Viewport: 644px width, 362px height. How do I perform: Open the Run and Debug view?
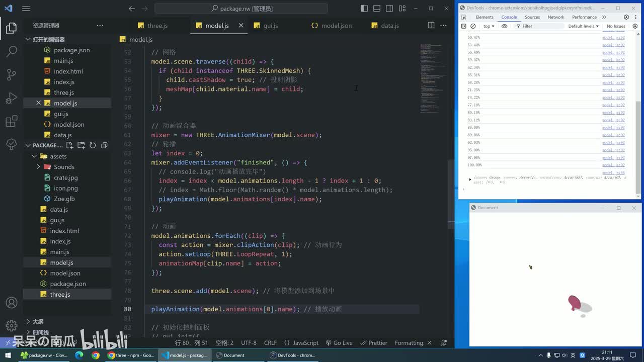click(x=11, y=98)
